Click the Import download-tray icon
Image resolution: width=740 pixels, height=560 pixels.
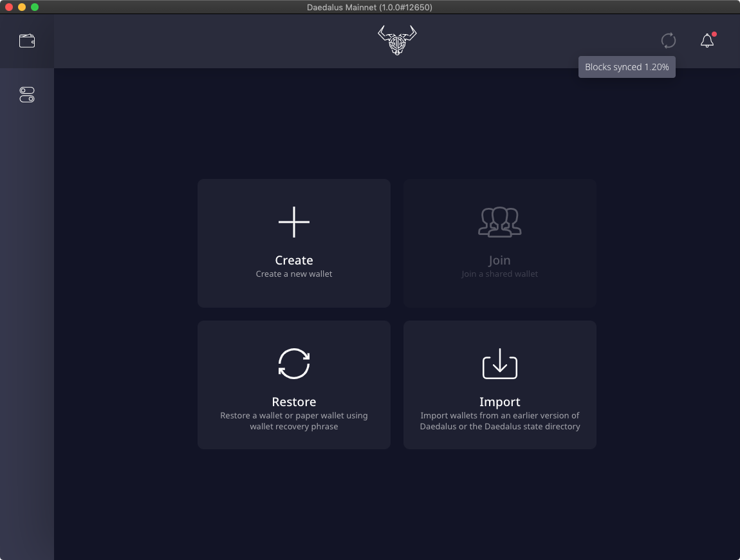499,364
